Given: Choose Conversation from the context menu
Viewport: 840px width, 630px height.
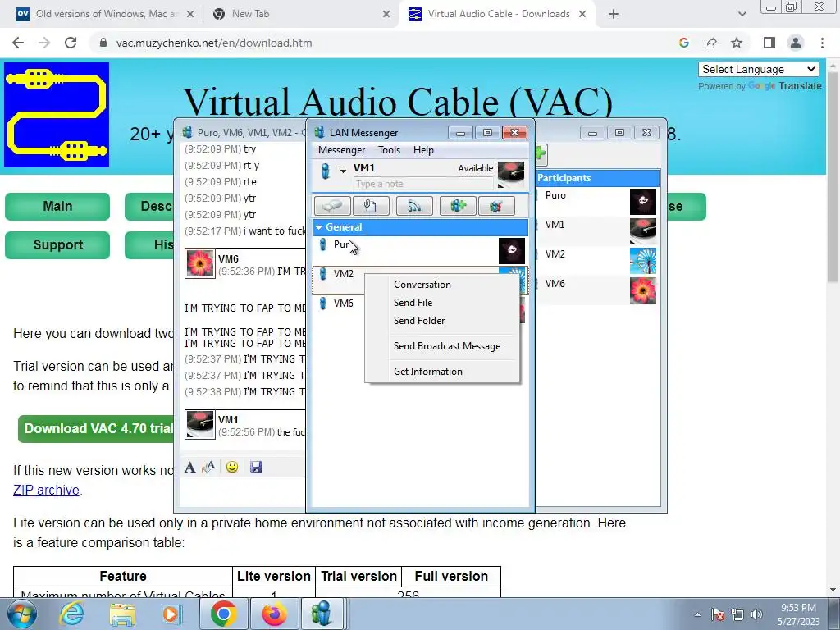Looking at the screenshot, I should (x=422, y=285).
